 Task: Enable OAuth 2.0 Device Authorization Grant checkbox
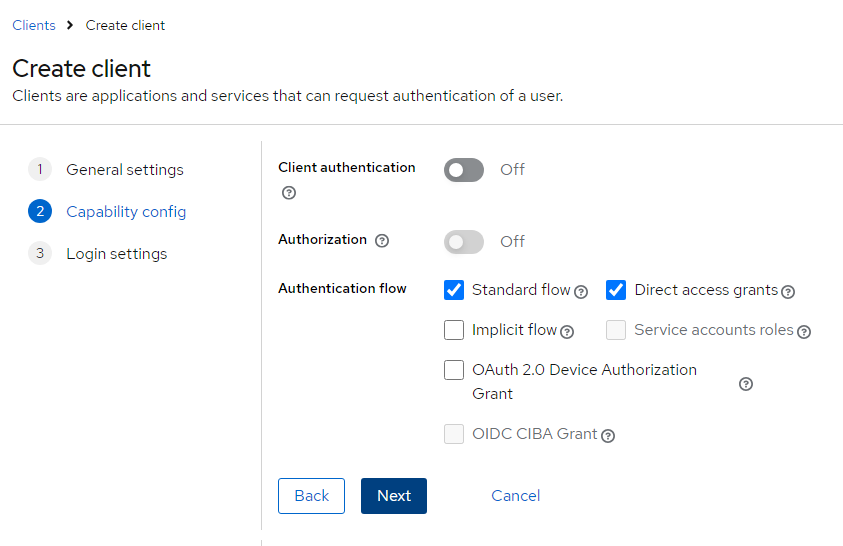coord(454,370)
